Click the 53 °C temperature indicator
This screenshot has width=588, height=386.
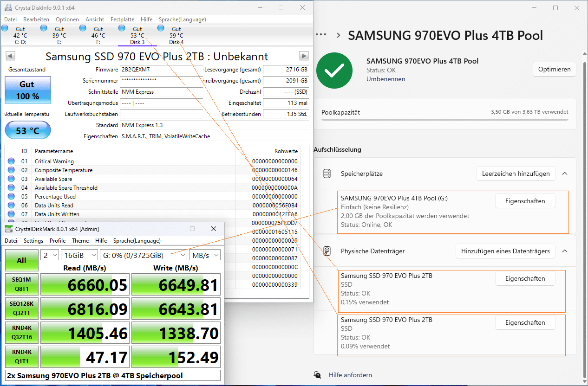tap(28, 130)
